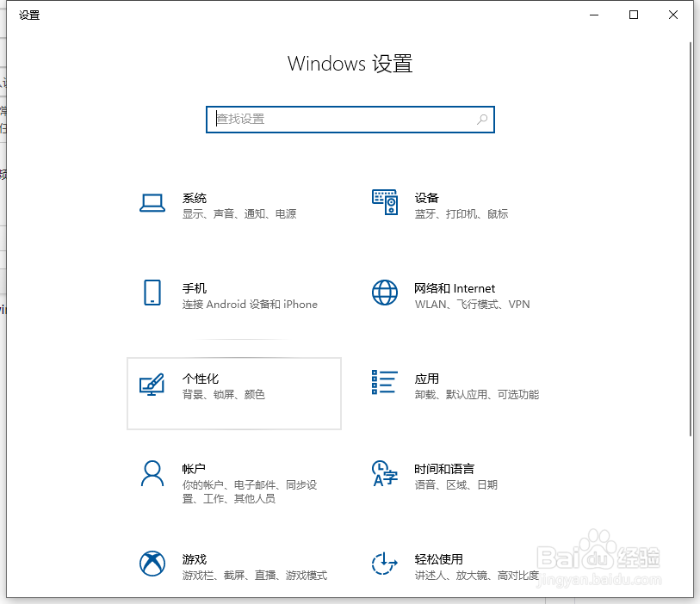Click the text 显示、声音、通知、电源
This screenshot has width=700, height=604.
click(x=239, y=214)
